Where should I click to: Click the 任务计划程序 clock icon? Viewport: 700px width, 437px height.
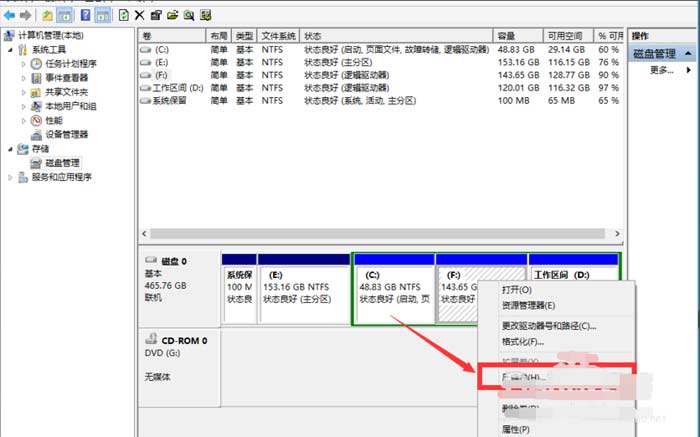36,64
